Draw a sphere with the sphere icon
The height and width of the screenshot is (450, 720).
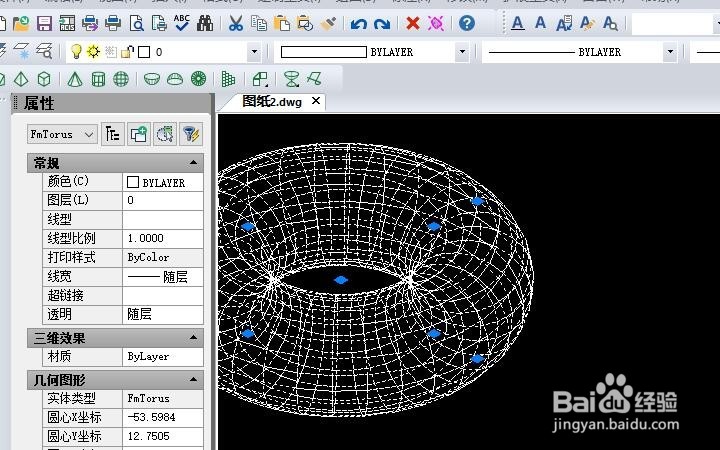point(121,79)
